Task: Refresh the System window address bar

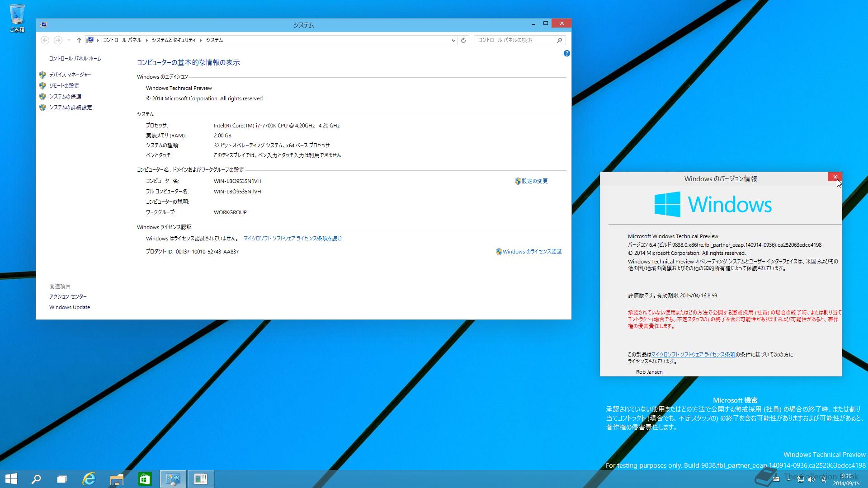Action: point(463,40)
